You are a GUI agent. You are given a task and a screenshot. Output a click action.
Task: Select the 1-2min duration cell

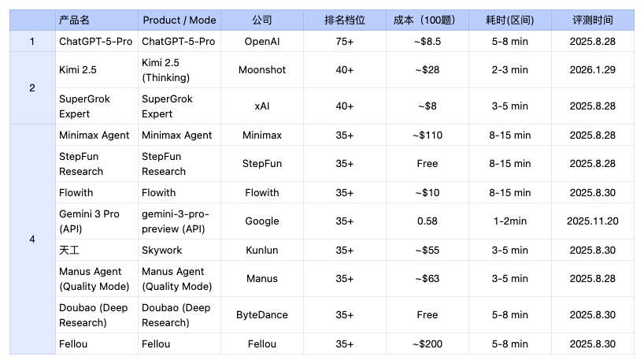pyautogui.click(x=509, y=221)
